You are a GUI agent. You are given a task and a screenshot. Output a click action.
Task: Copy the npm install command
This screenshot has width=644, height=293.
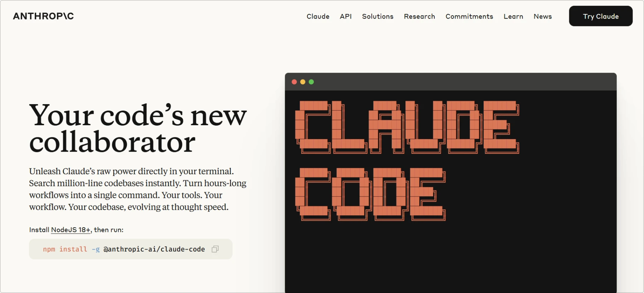point(215,249)
